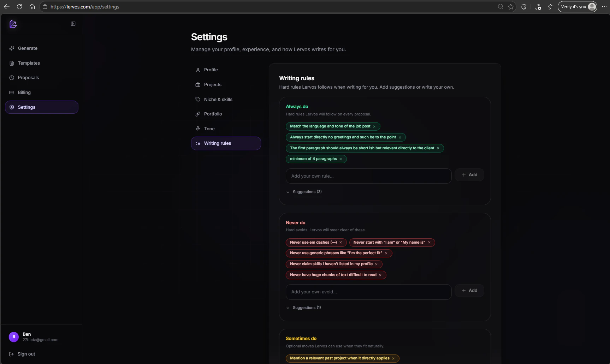Open the Tone settings tab
The height and width of the screenshot is (364, 610).
(226, 129)
